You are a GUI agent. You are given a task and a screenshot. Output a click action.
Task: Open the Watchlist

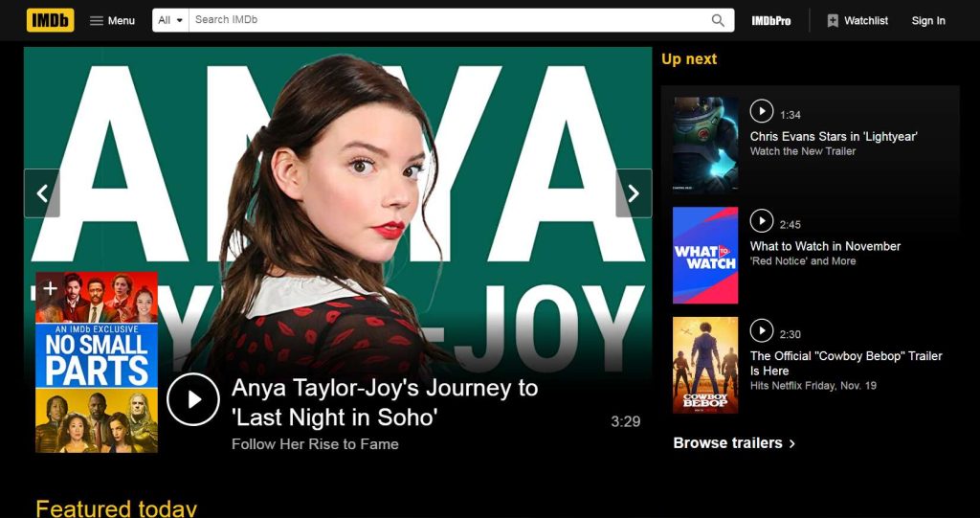[x=857, y=21]
